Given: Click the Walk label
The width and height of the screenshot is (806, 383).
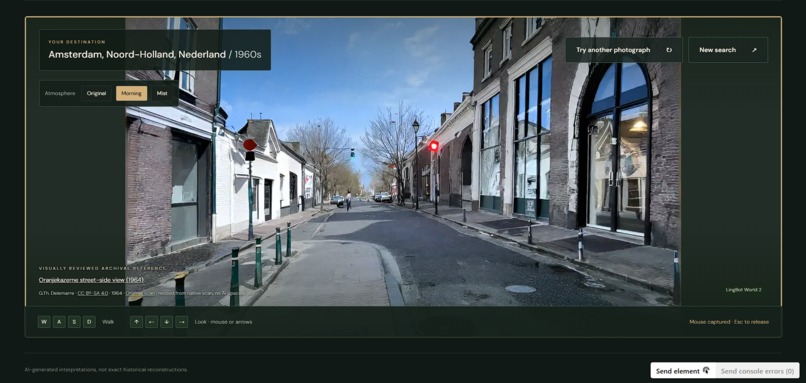Looking at the screenshot, I should 108,322.
